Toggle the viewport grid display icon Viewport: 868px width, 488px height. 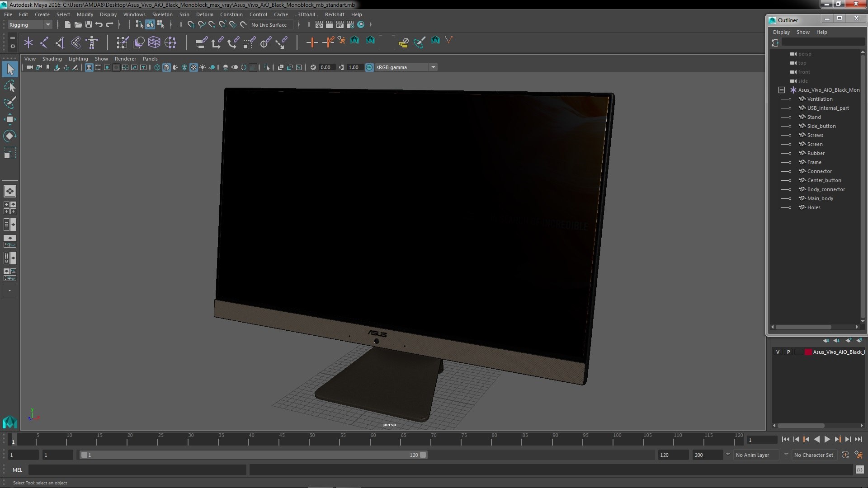coord(89,67)
